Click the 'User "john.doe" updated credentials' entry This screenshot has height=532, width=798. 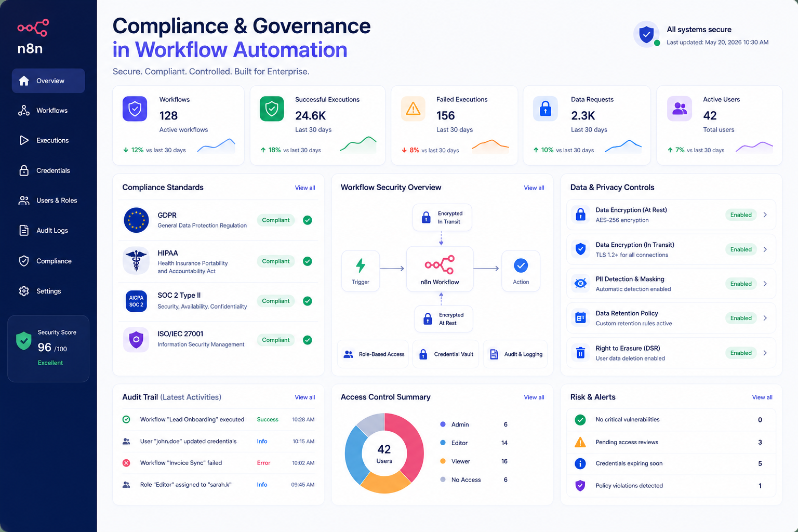pos(188,442)
